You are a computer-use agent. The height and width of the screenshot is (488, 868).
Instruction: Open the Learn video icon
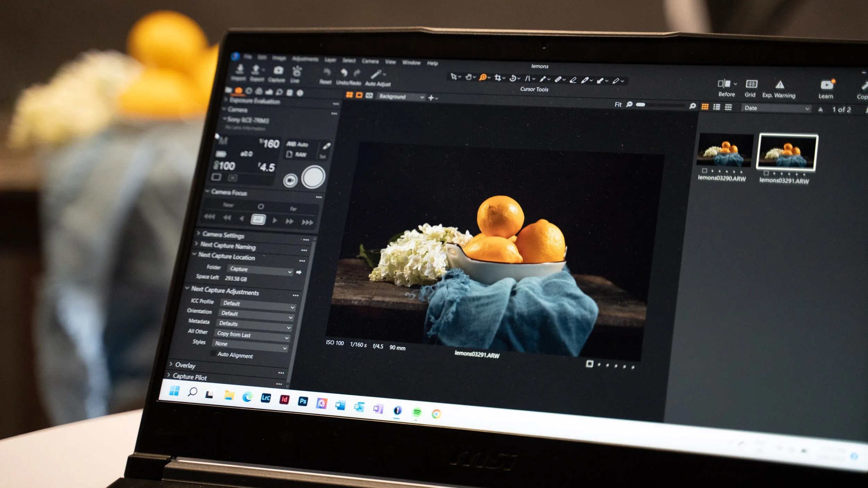[827, 85]
